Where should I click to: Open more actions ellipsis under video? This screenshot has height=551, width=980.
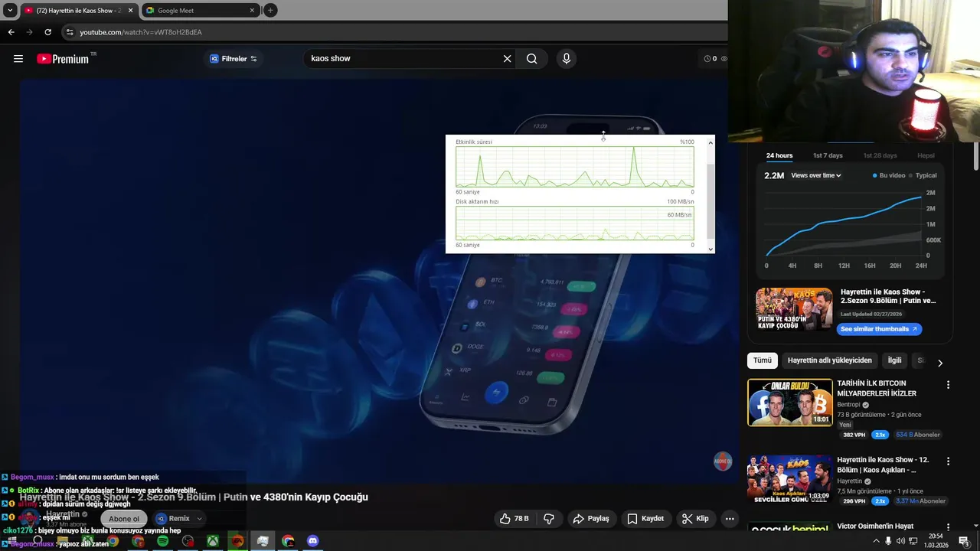tap(730, 519)
